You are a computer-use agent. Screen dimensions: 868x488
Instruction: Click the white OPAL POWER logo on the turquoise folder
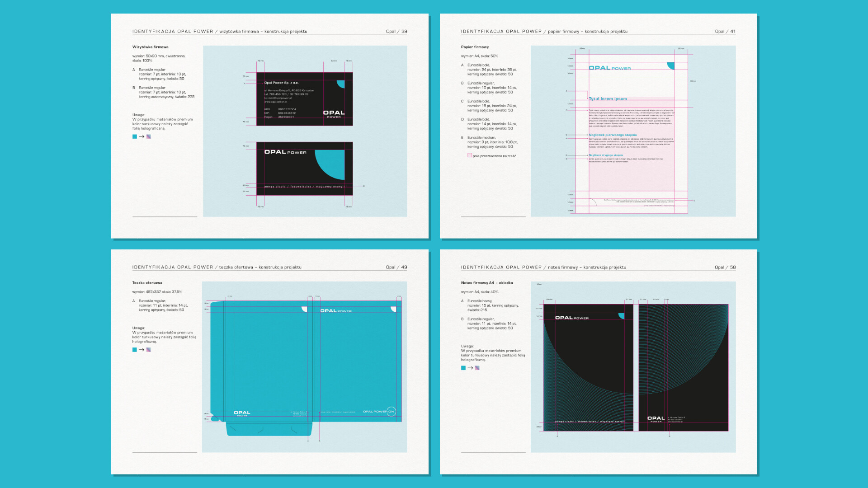(x=335, y=311)
